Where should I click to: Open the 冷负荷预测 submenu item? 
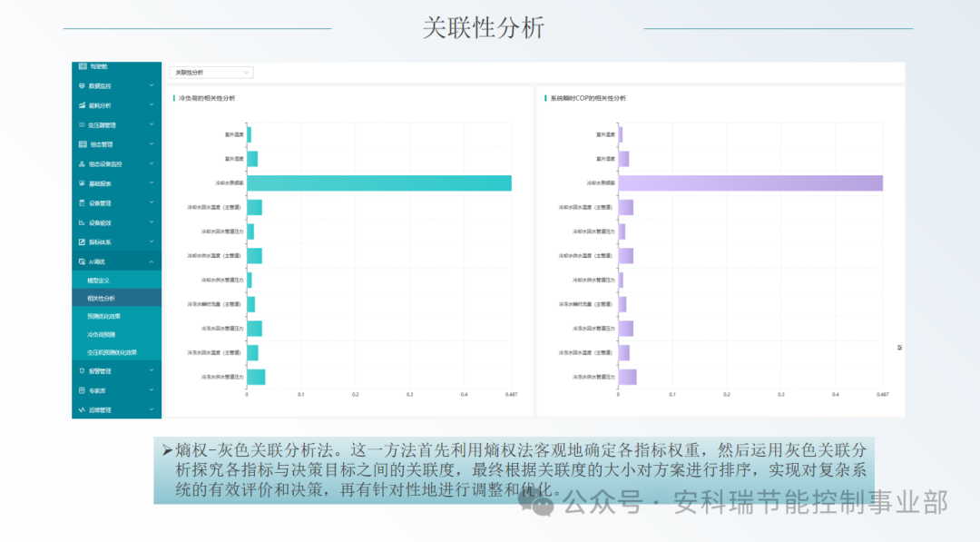coord(117,334)
